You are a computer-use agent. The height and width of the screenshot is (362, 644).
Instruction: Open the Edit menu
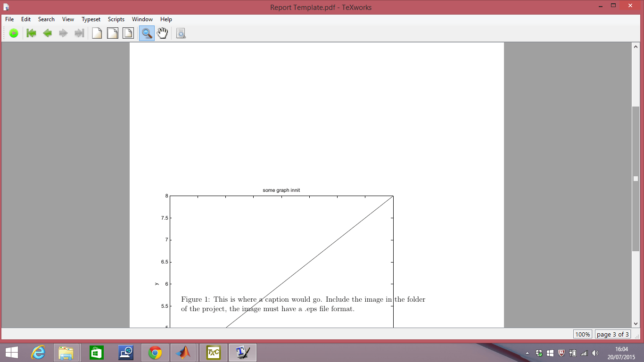(x=26, y=19)
